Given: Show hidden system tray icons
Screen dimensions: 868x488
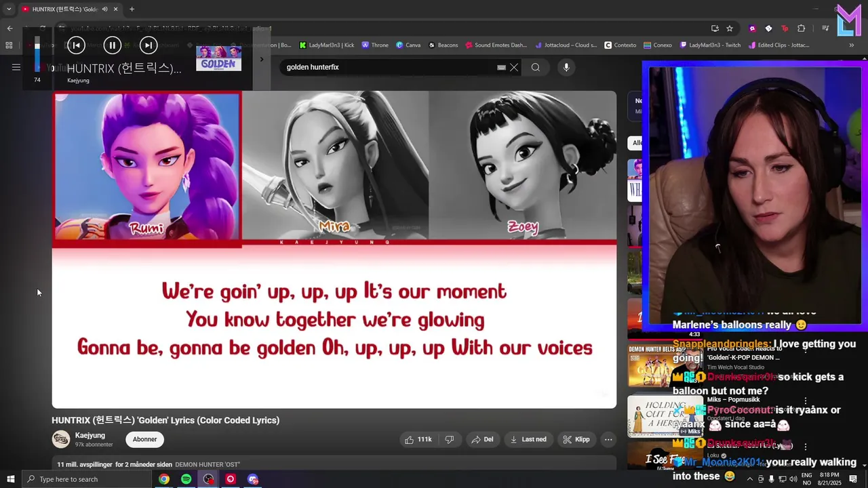Looking at the screenshot, I should tap(749, 479).
